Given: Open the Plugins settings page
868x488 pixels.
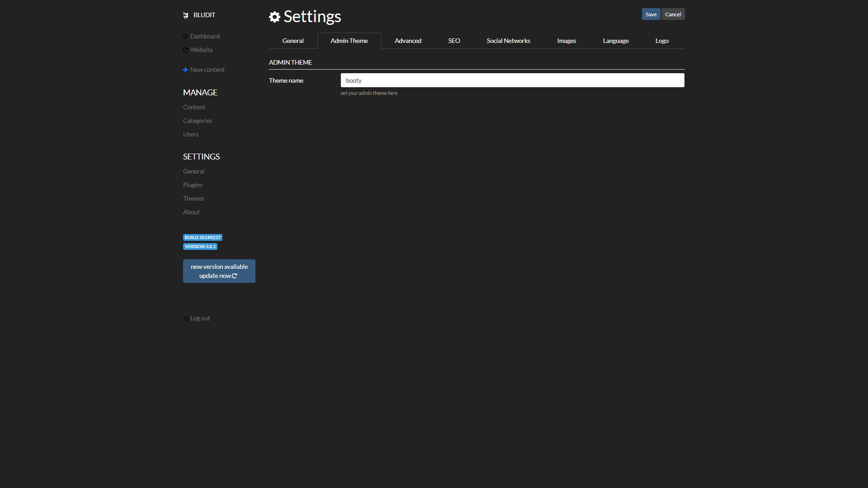Looking at the screenshot, I should (193, 185).
